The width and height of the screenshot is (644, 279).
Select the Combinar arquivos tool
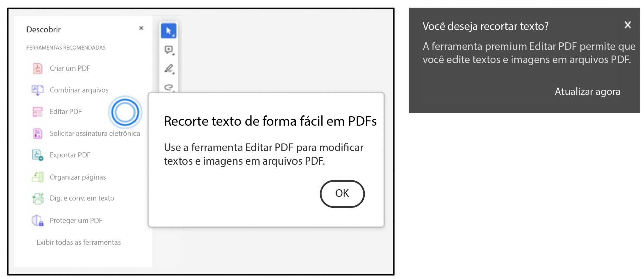pyautogui.click(x=79, y=90)
